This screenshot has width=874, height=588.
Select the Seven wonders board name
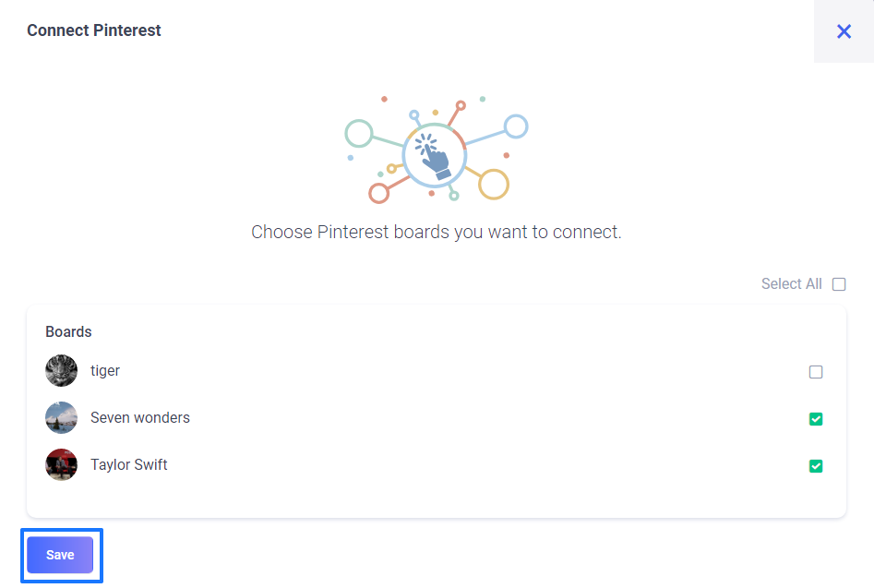pyautogui.click(x=140, y=417)
